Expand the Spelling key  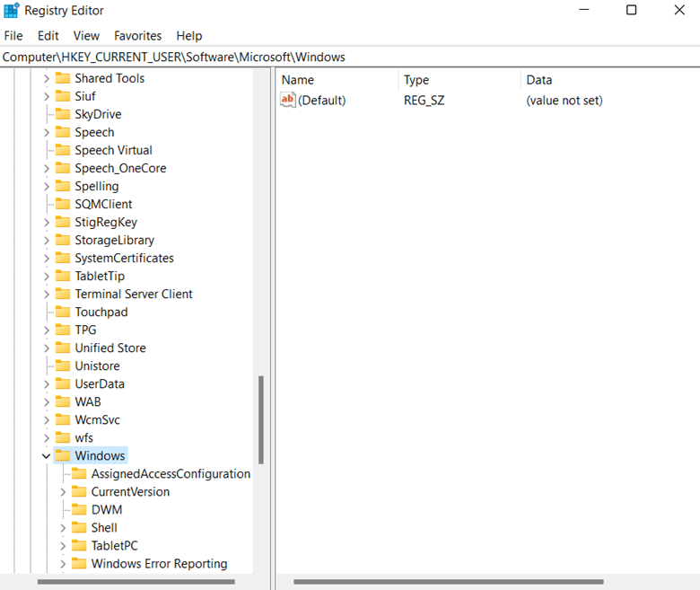[x=47, y=186]
